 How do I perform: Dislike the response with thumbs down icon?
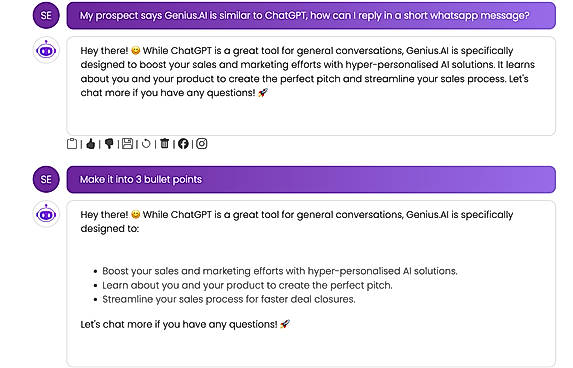coord(109,144)
